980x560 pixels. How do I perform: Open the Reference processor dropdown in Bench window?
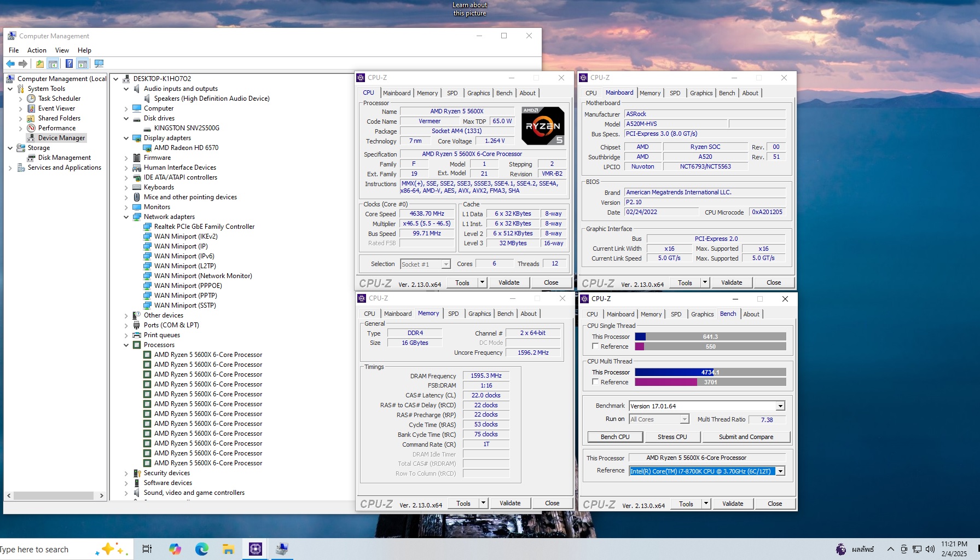781,471
